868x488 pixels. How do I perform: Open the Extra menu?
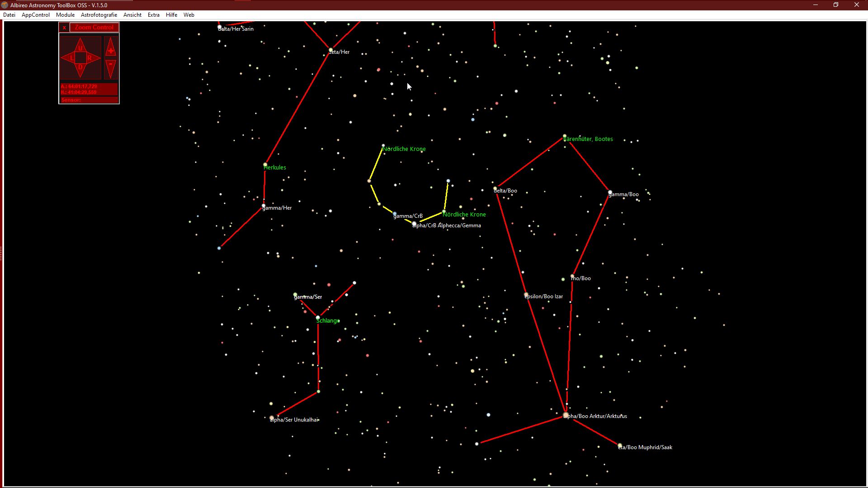pyautogui.click(x=154, y=15)
